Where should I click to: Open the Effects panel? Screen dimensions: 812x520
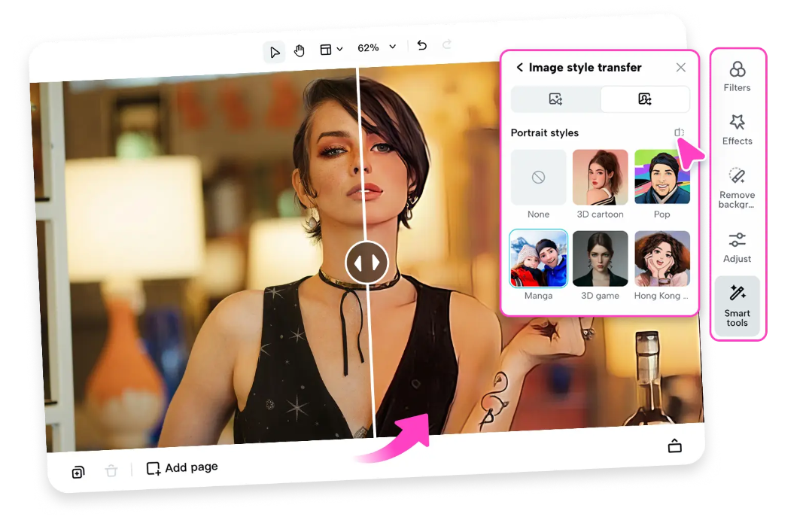pos(737,129)
